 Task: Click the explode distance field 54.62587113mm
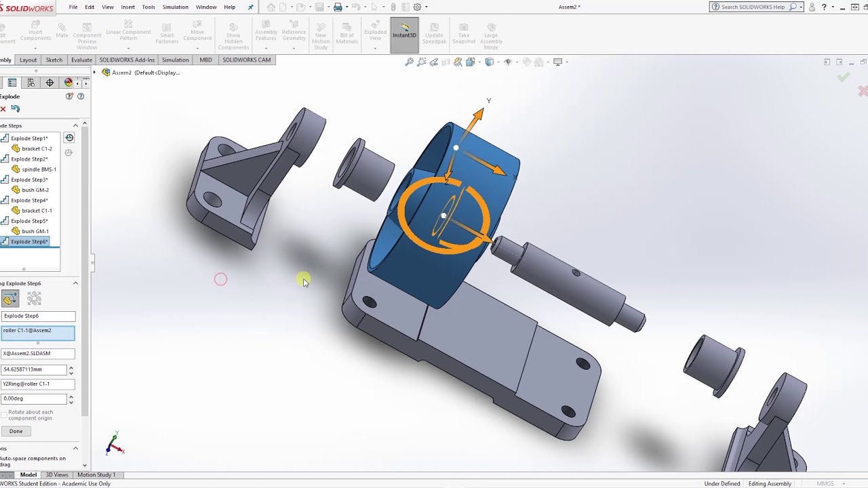[34, 369]
